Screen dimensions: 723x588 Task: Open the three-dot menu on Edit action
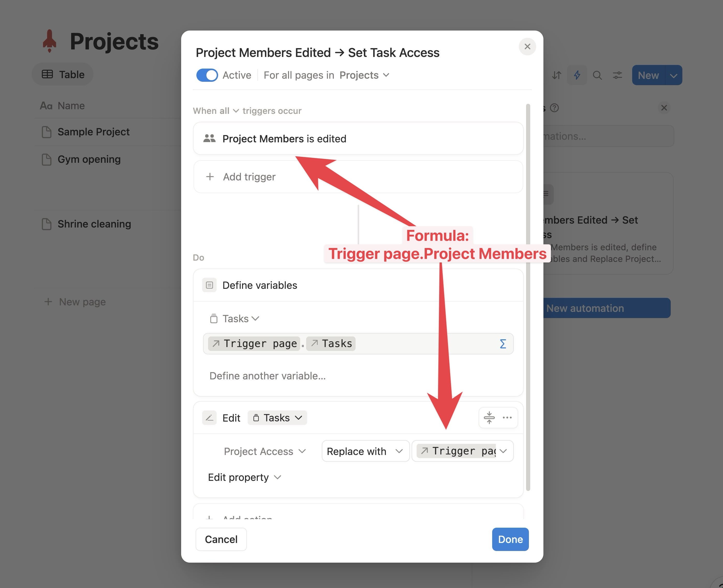coord(507,417)
